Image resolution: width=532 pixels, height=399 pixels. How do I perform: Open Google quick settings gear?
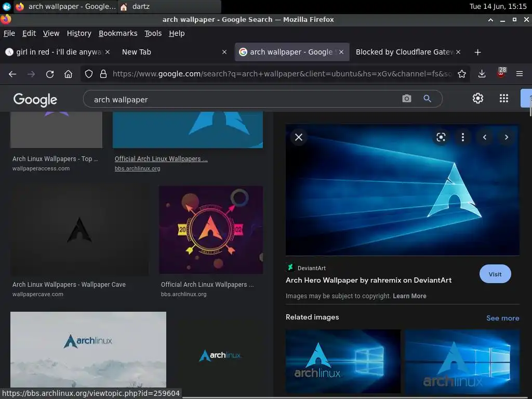pos(478,98)
